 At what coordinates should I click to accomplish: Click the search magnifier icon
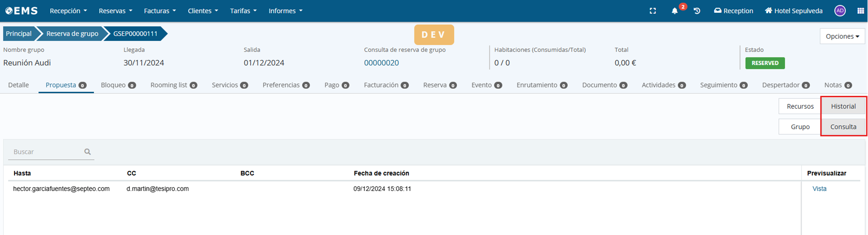coord(87,152)
